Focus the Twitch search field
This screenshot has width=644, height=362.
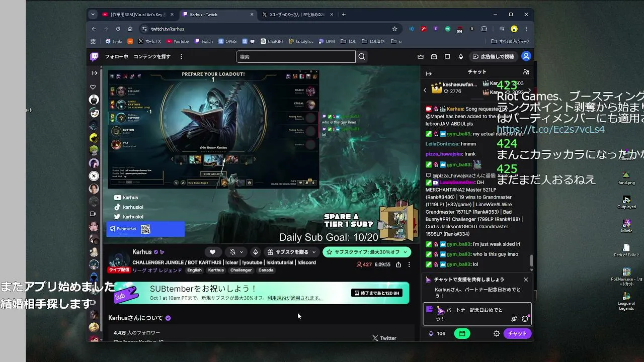296,57
